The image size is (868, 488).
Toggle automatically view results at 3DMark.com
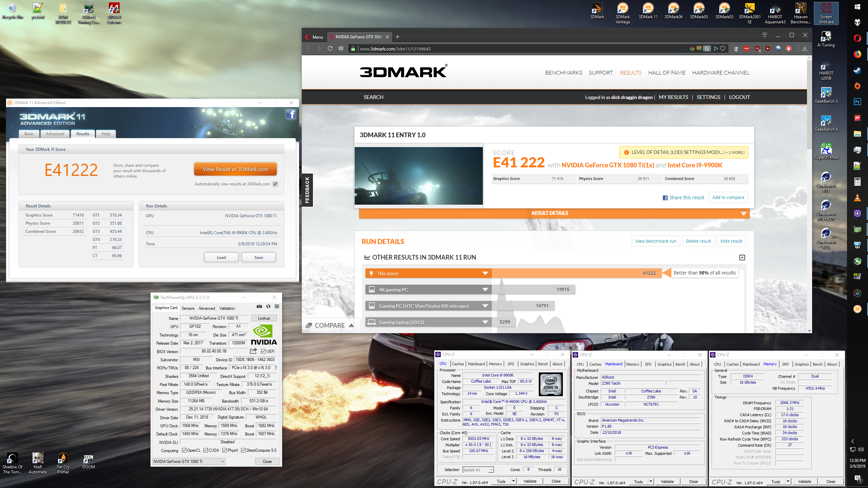coord(275,184)
